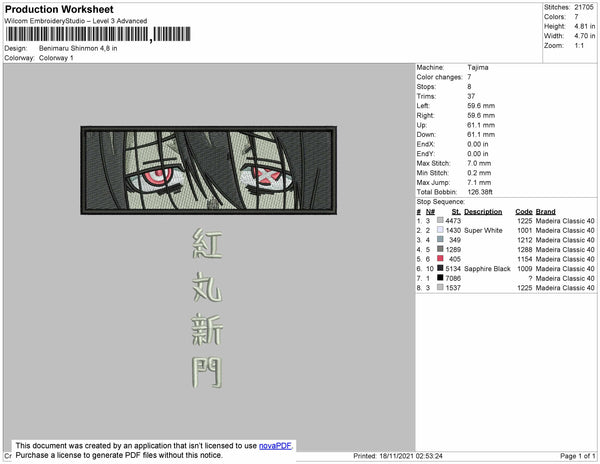Click the Min Stitch value '0.2 mm'
This screenshot has height=464, width=600.
pos(479,173)
